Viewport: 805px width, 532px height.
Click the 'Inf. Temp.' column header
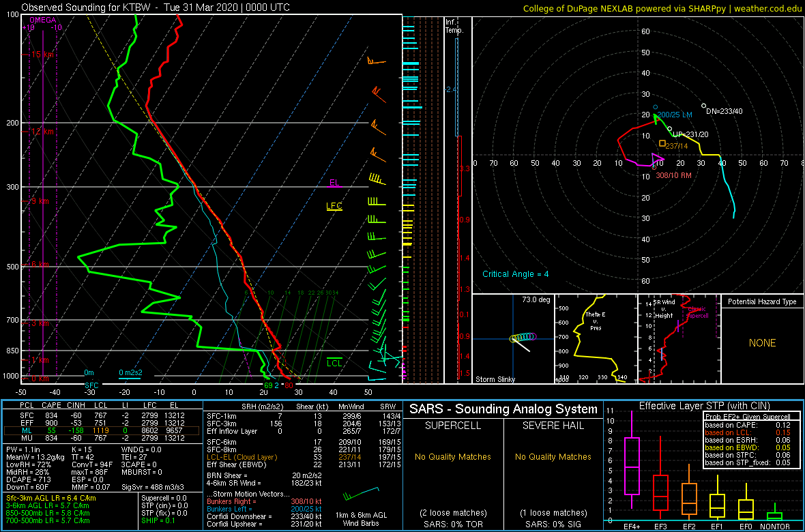(x=454, y=26)
